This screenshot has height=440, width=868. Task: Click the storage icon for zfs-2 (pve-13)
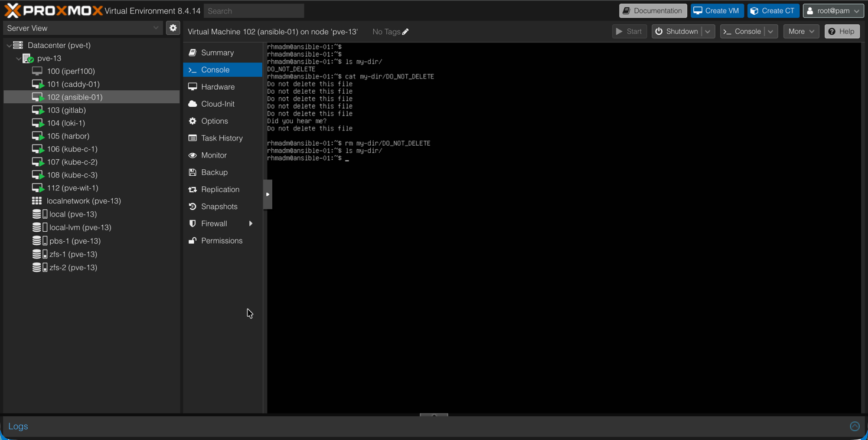pyautogui.click(x=40, y=267)
